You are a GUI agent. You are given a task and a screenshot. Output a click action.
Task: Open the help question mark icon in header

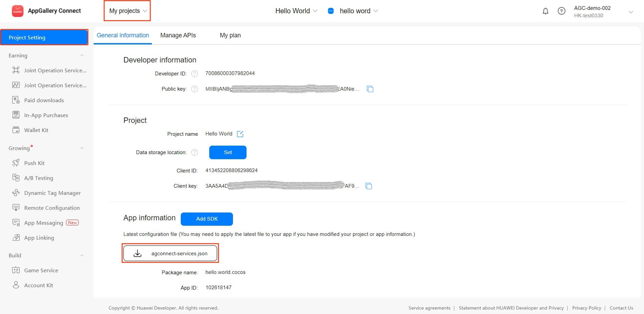[562, 11]
